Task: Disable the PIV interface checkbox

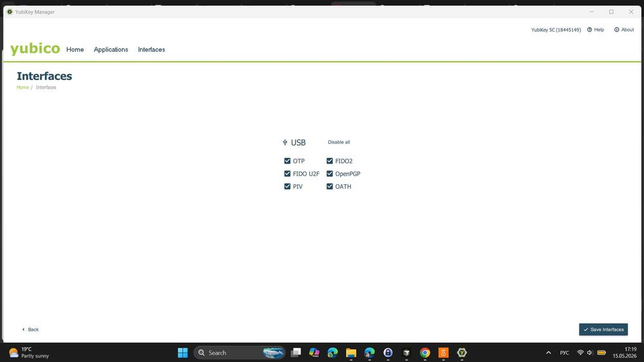Action: [x=287, y=186]
